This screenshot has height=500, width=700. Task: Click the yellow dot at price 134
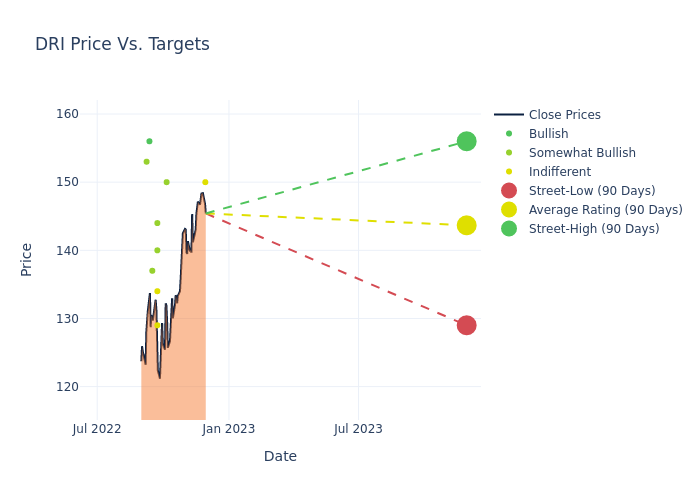click(x=157, y=291)
